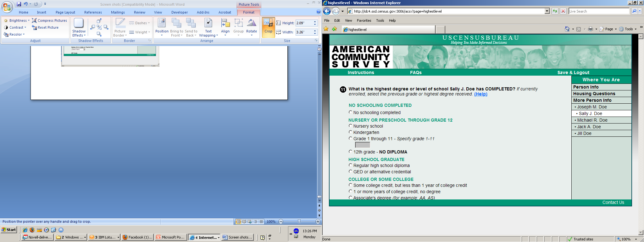Image resolution: width=644 pixels, height=242 pixels.
Task: Click the Home icon in IE toolbar
Action: 567,29
